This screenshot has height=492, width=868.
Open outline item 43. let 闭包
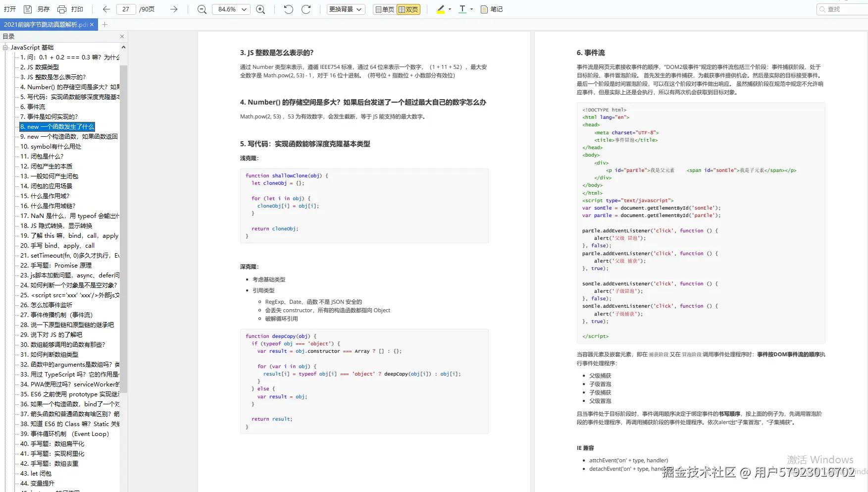[x=36, y=473]
